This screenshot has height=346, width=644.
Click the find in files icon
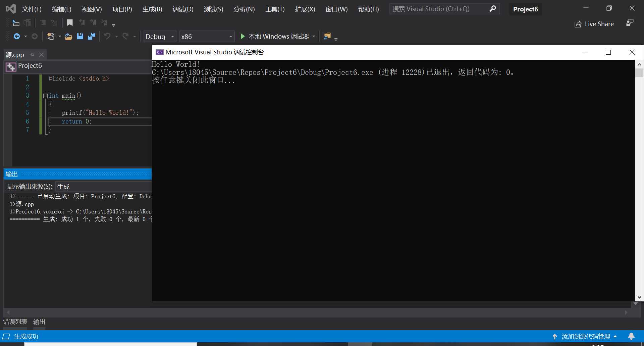[327, 36]
